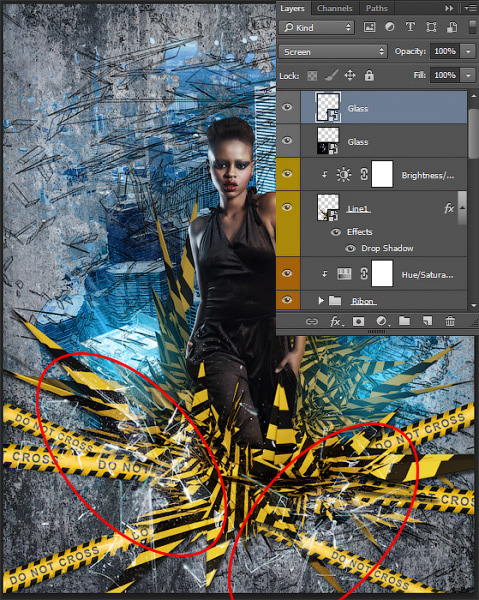Click the Brightness adjustment sun icon
The height and width of the screenshot is (600, 479).
(343, 174)
